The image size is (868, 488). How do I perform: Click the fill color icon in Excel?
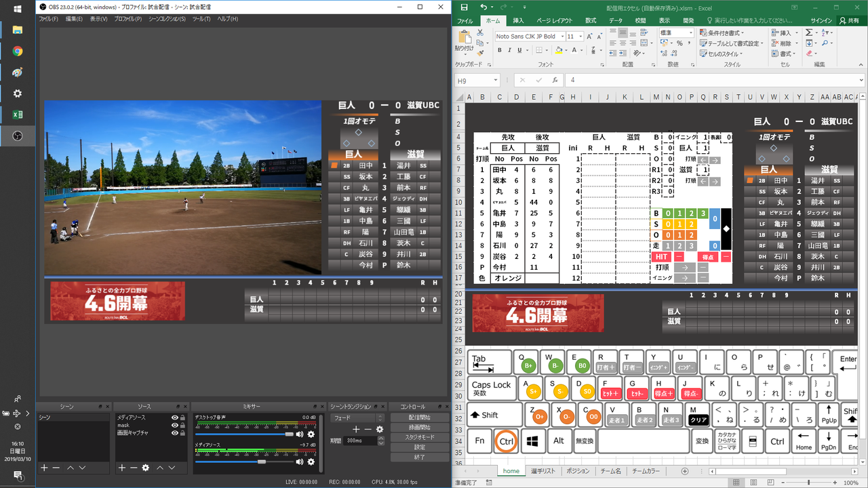[558, 49]
